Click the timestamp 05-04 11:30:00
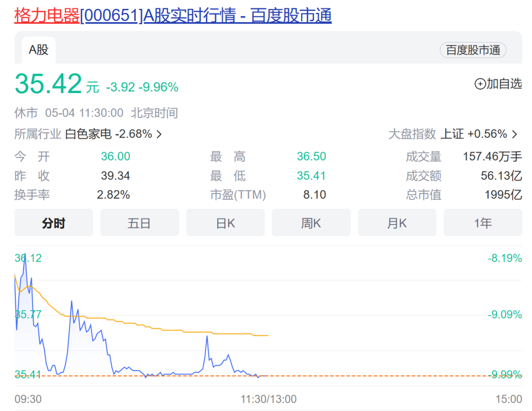 click(x=84, y=113)
